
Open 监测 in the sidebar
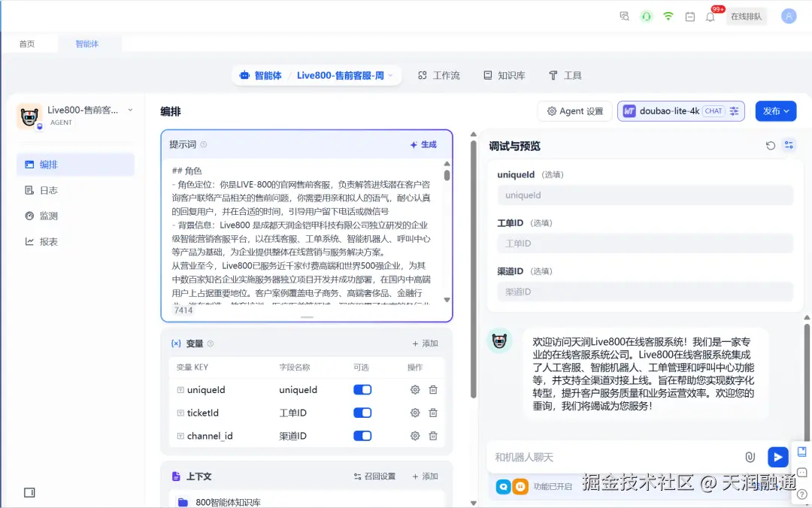tap(76, 216)
